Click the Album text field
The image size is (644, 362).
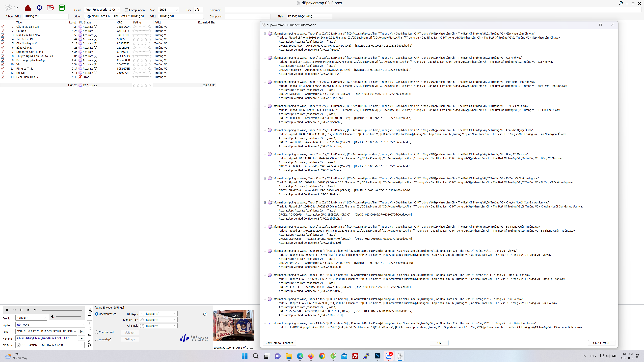[115, 16]
